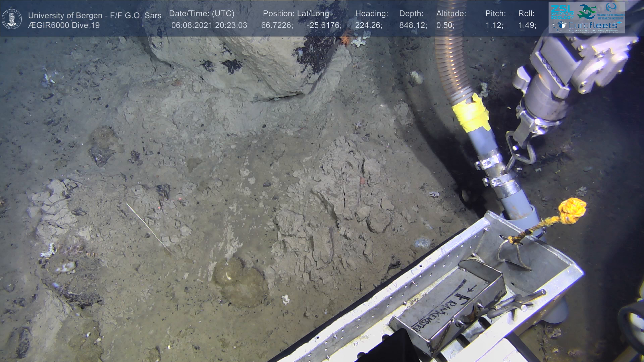The image size is (644, 362).
Task: Click the University of Bergen vessel title text
Action: pos(95,15)
